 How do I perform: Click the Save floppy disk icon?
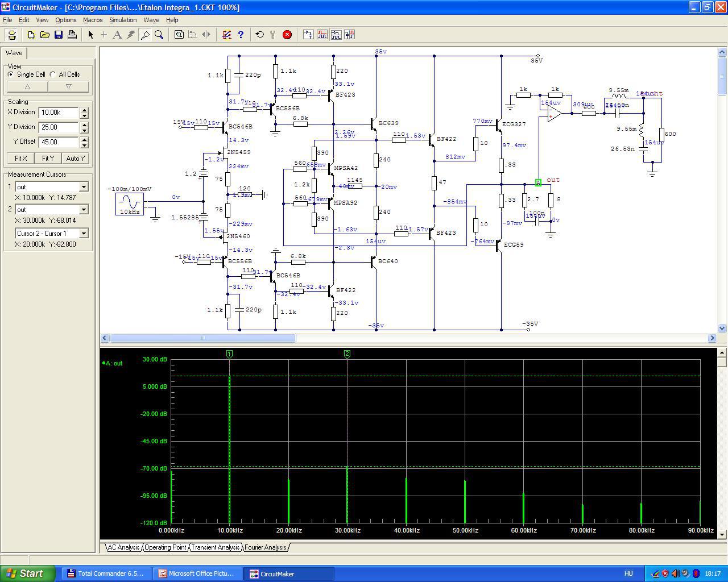tap(59, 35)
